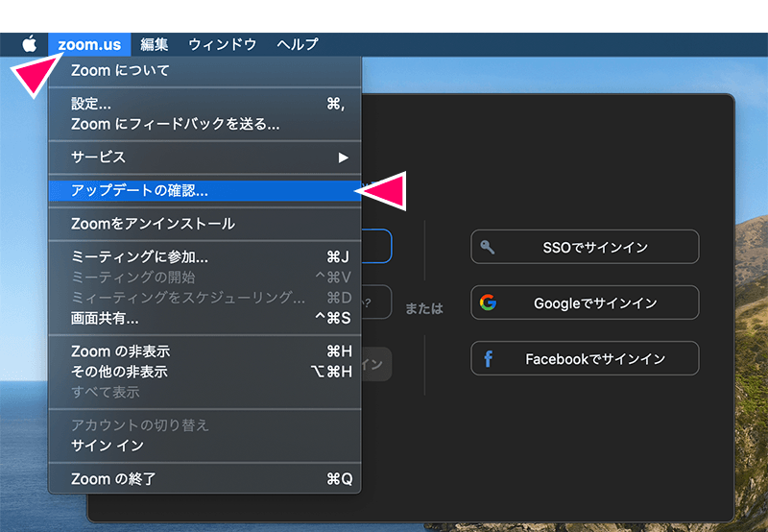Click Googleでサインイン button
The height and width of the screenshot is (532, 768).
pos(585,302)
